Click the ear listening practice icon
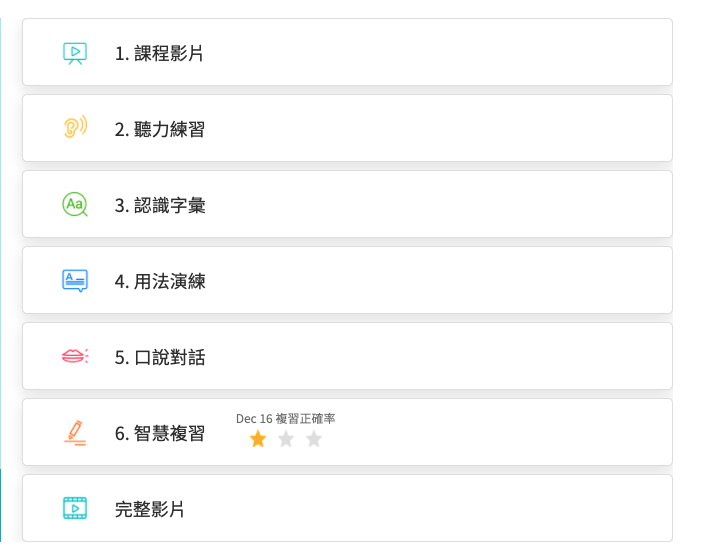 point(75,128)
